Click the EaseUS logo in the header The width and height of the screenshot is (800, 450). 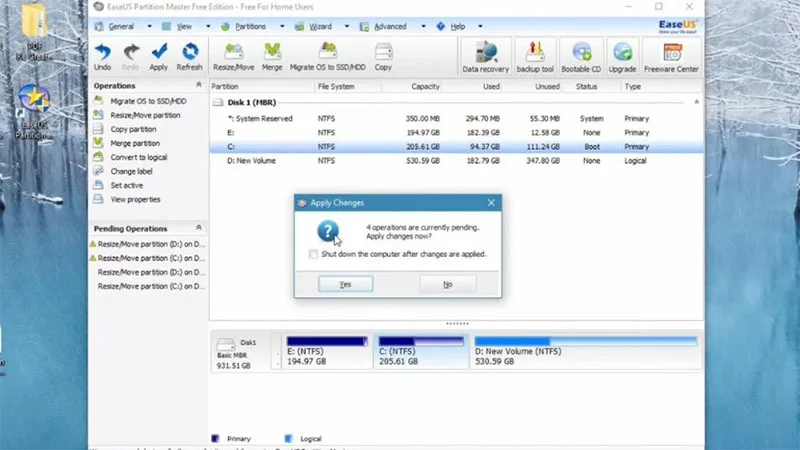tap(678, 27)
